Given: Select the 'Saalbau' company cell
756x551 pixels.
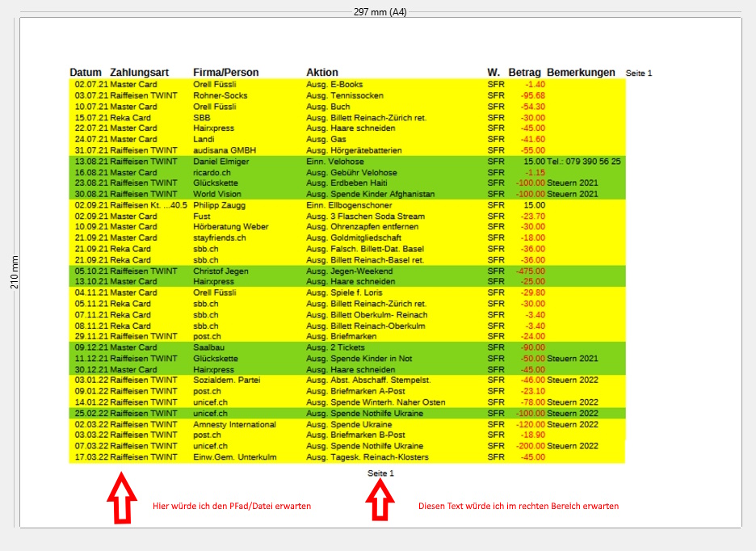Looking at the screenshot, I should (x=208, y=347).
